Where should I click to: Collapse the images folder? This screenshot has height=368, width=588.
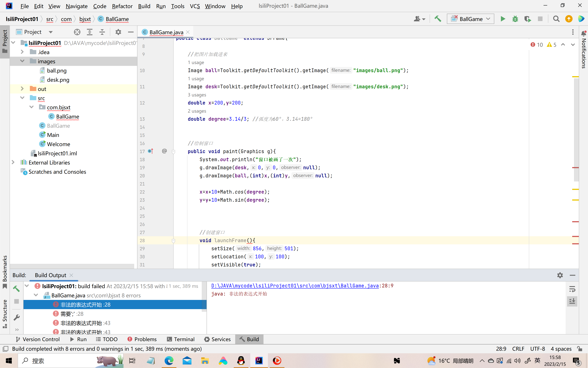pos(22,61)
